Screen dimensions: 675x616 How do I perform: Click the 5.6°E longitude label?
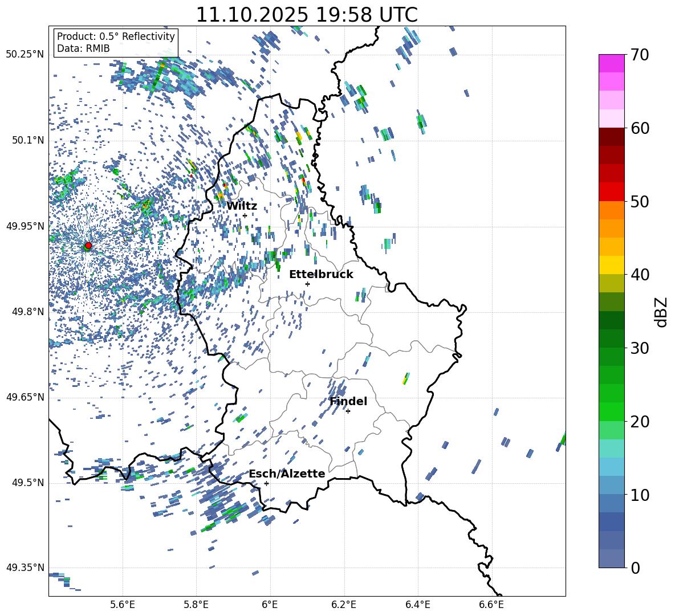coord(122,605)
